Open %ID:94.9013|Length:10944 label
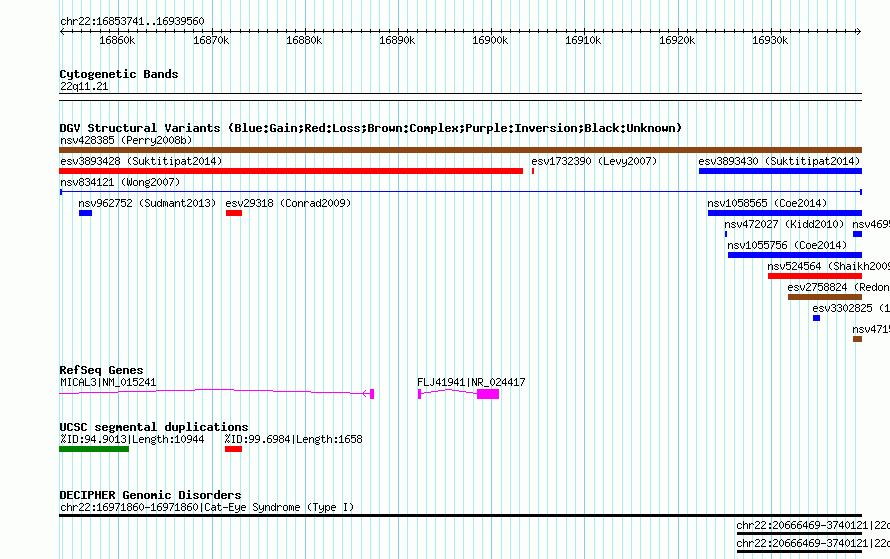The width and height of the screenshot is (890, 559). 132,439
